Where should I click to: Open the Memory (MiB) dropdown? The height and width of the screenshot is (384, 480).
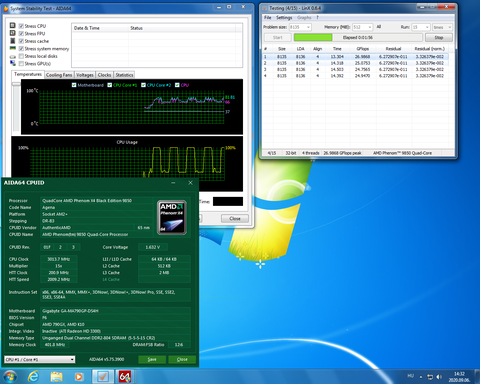click(x=362, y=27)
